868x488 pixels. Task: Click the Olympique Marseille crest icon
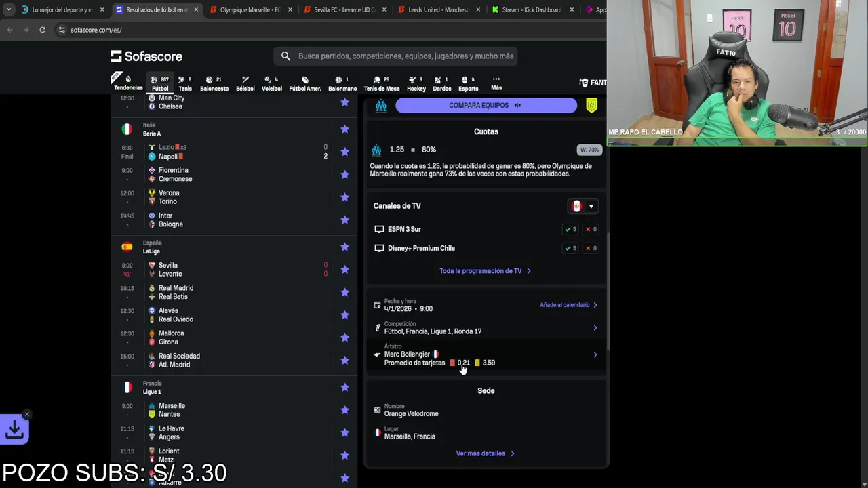coord(381,105)
